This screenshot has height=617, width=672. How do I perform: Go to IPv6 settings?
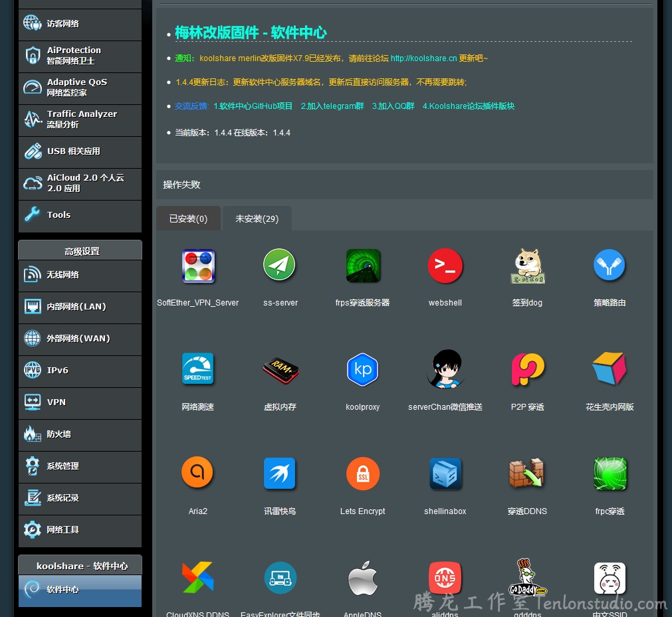pyautogui.click(x=80, y=371)
